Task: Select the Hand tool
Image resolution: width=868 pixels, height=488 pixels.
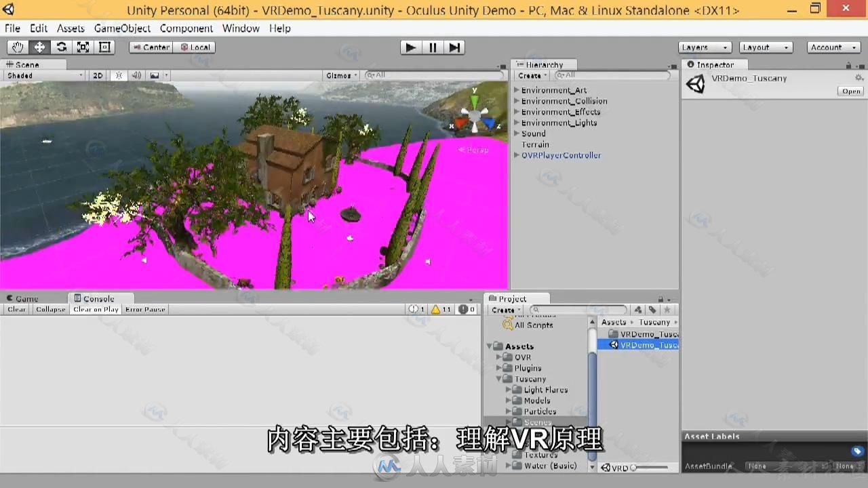Action: (18, 47)
